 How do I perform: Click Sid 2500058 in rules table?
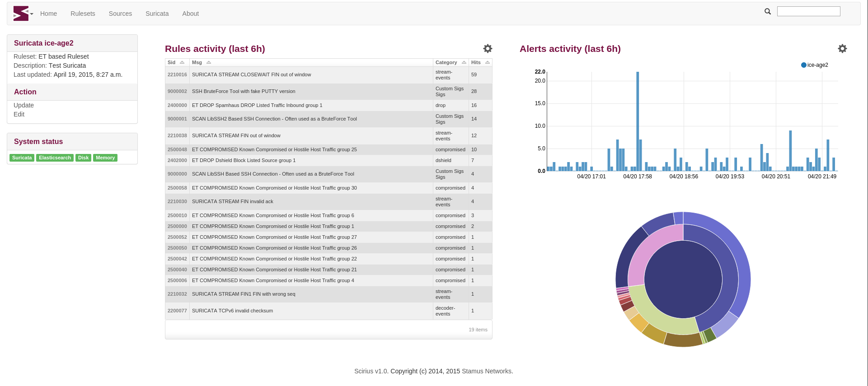(x=177, y=188)
